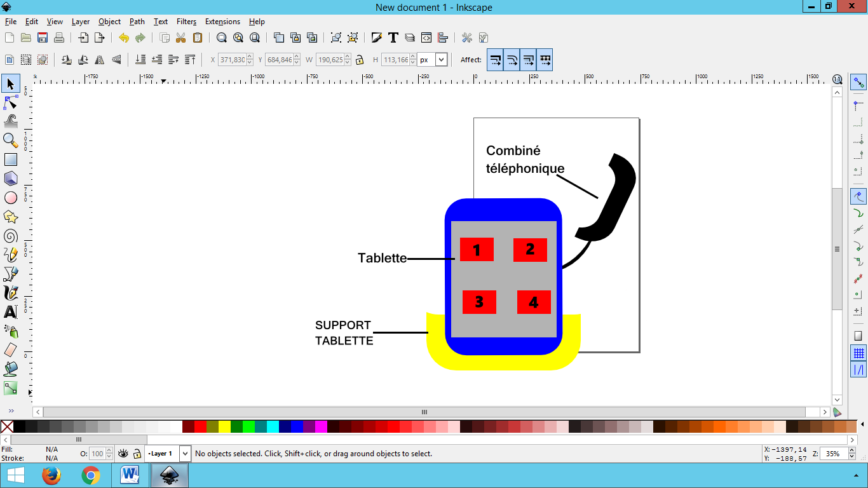868x488 pixels.
Task: Select the Node edit tool
Action: tap(11, 102)
